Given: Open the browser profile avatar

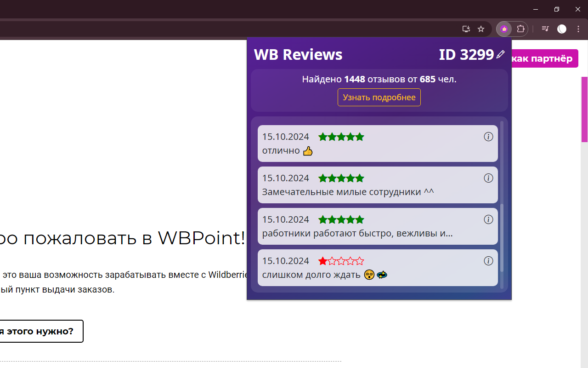Looking at the screenshot, I should (562, 29).
